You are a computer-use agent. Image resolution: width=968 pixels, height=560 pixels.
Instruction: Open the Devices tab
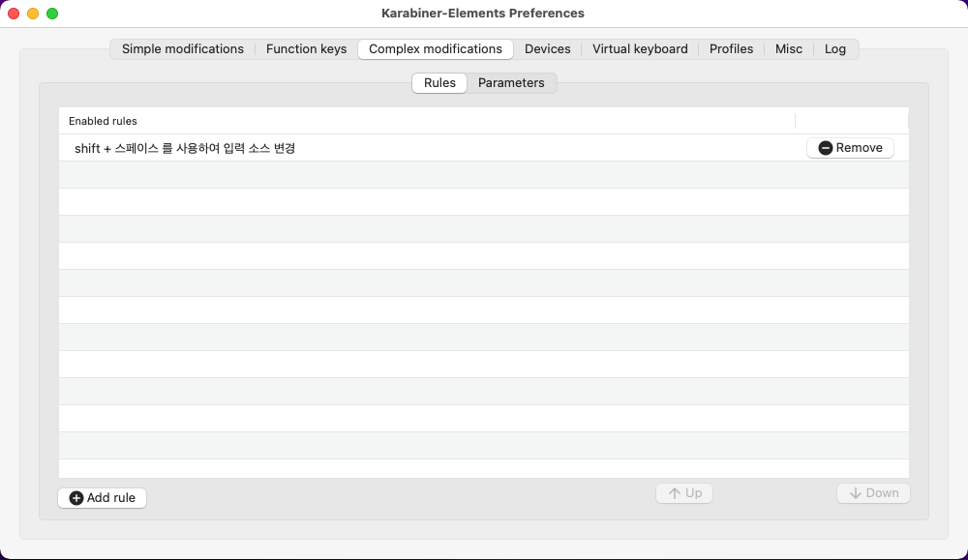(548, 49)
